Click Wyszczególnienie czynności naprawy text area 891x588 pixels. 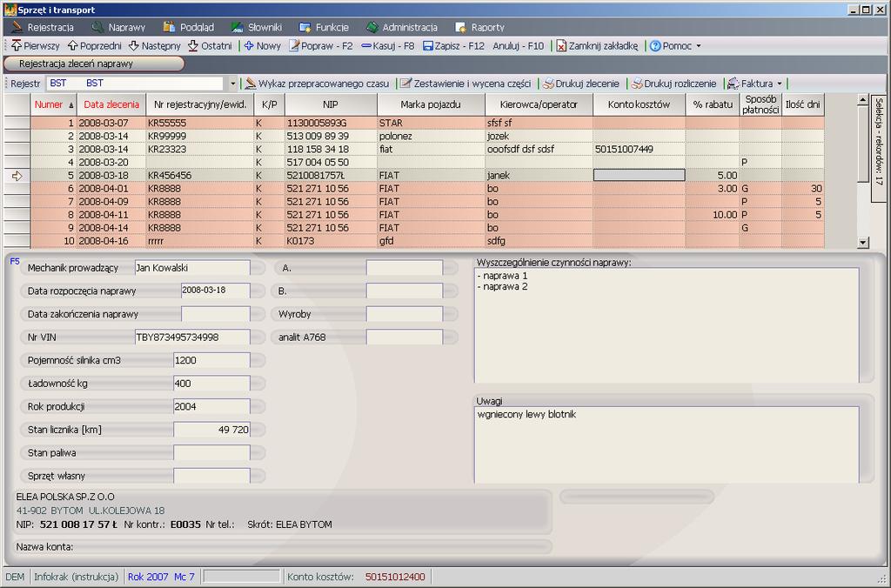pyautogui.click(x=667, y=325)
